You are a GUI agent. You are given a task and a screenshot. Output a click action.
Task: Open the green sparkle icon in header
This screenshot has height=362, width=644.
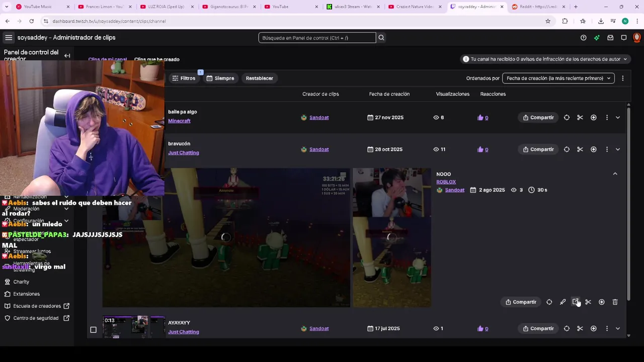[x=597, y=38]
